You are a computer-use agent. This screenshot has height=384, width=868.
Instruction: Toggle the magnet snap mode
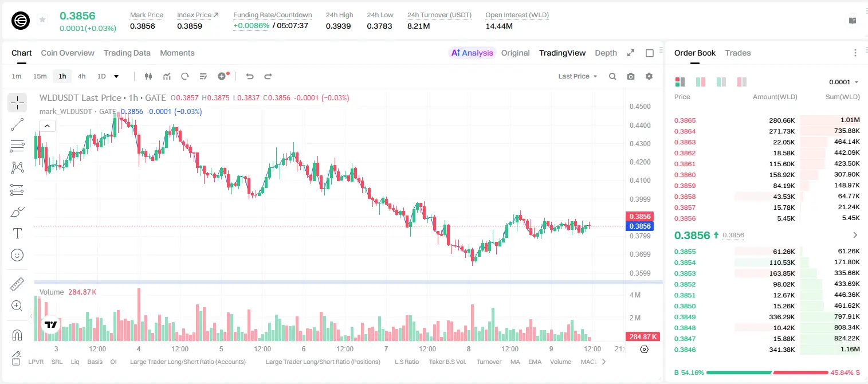coord(17,335)
